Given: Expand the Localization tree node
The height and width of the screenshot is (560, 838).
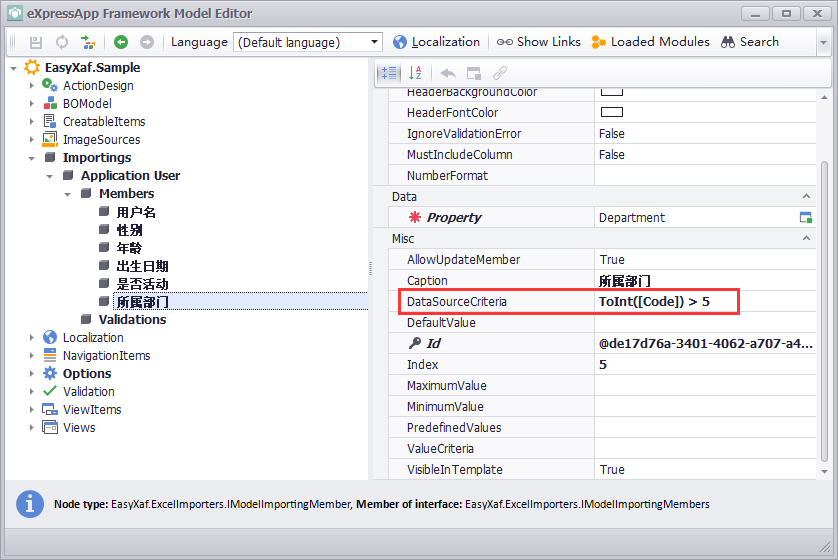Looking at the screenshot, I should (x=32, y=338).
